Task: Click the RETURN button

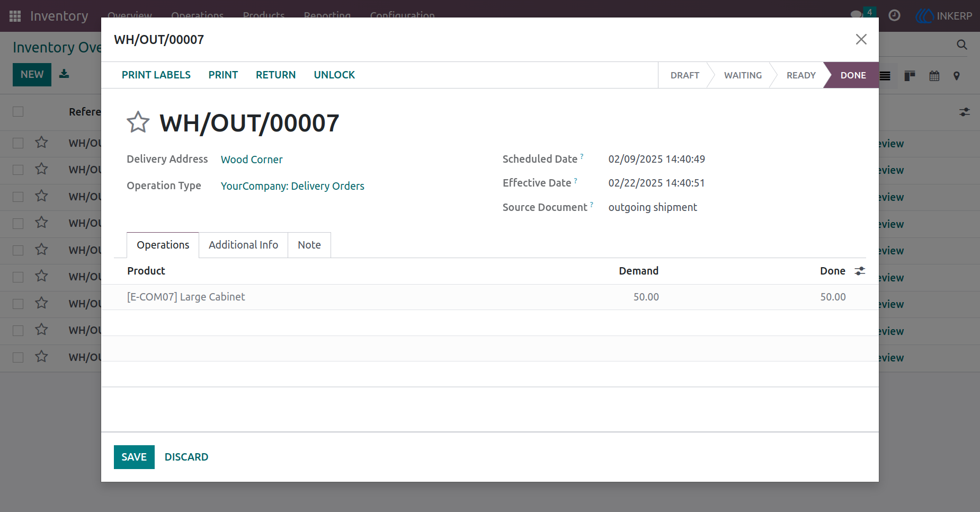Action: [275, 75]
